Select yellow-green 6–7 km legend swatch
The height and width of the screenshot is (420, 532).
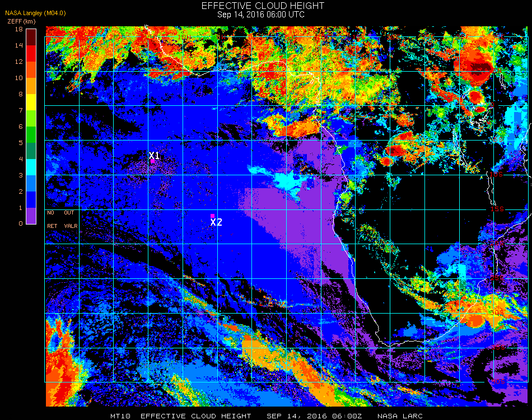tap(31, 119)
